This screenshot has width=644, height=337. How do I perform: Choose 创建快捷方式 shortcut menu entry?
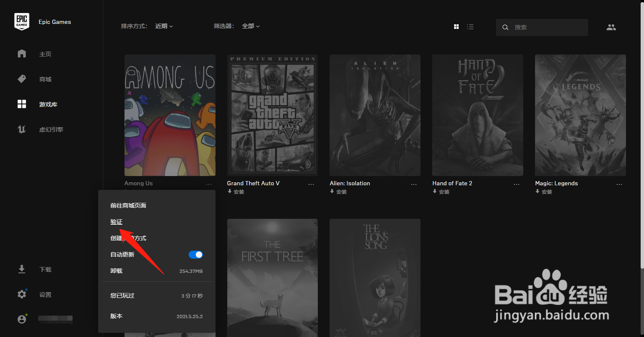click(128, 238)
